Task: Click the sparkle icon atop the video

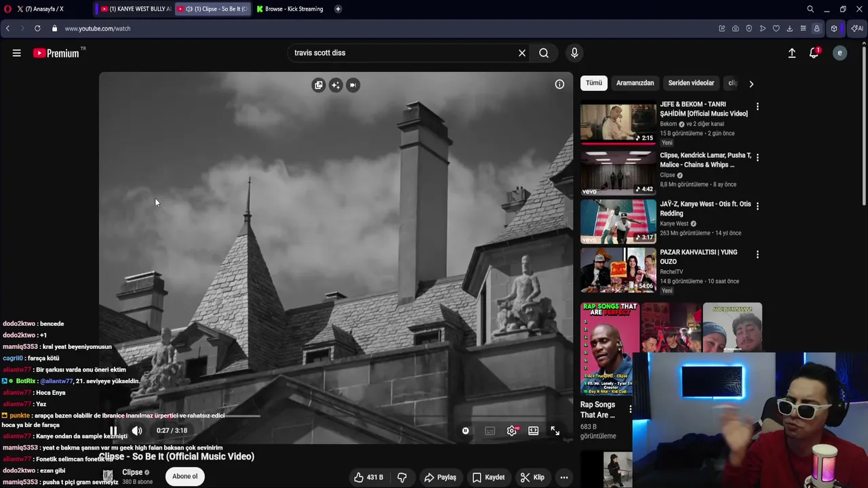Action: point(336,85)
